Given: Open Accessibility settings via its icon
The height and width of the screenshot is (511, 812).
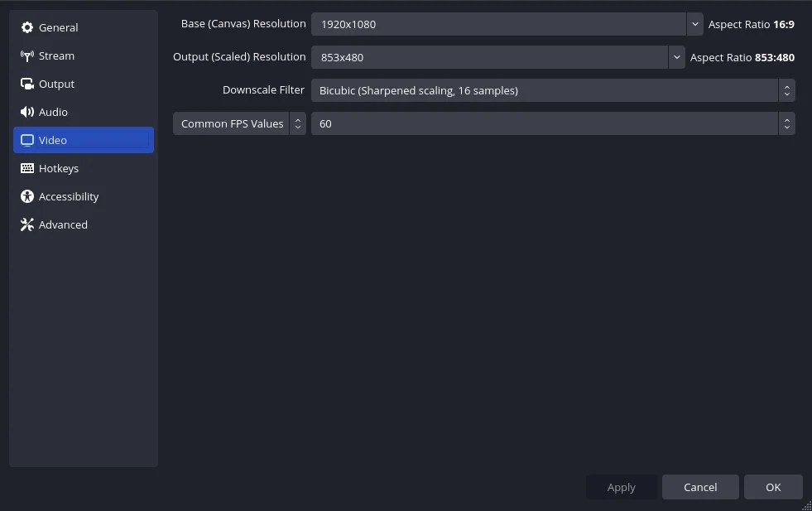Looking at the screenshot, I should 26,196.
